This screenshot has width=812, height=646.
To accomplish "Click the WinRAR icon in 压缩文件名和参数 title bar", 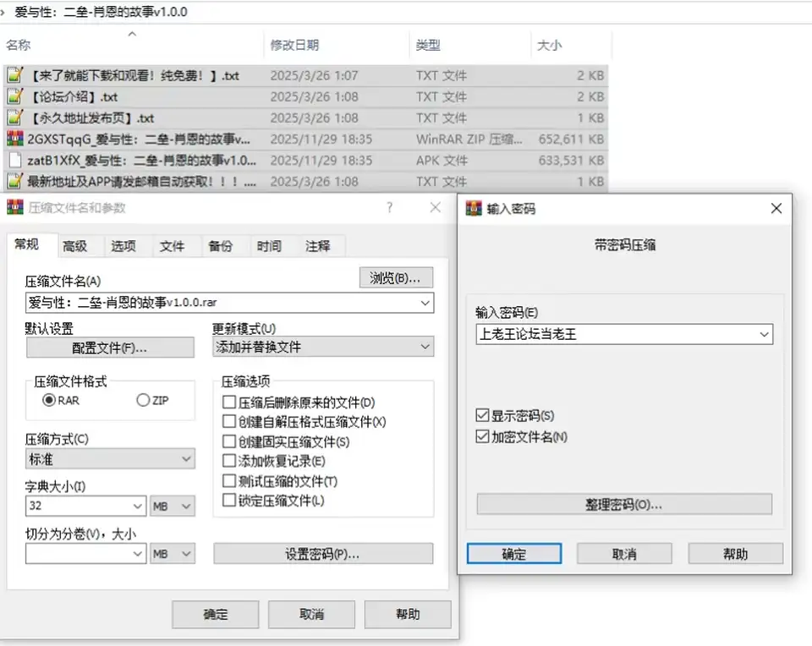I will pos(15,207).
